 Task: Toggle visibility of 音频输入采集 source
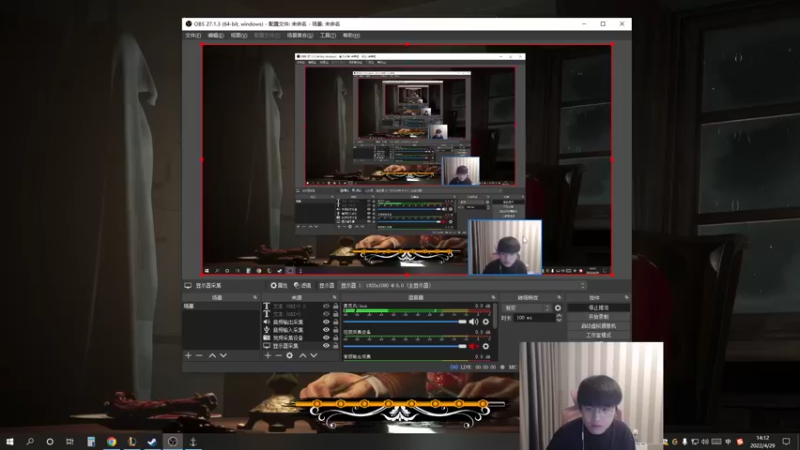tap(326, 330)
